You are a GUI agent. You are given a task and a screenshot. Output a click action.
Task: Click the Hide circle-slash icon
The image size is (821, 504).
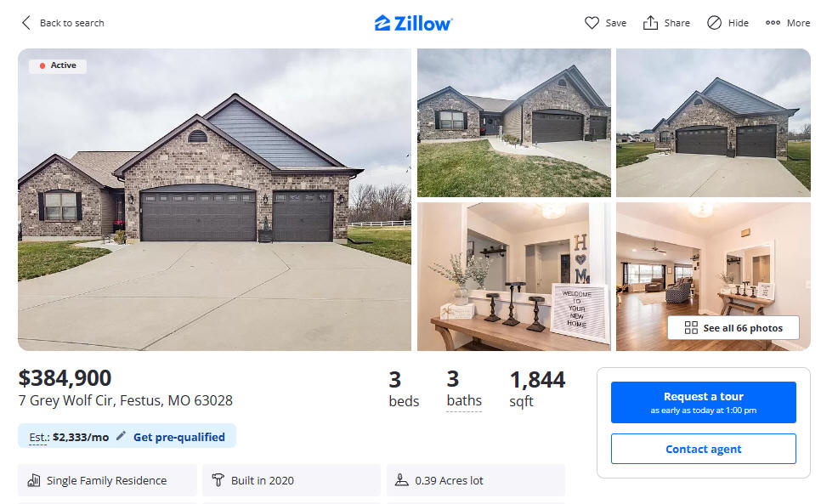[714, 22]
